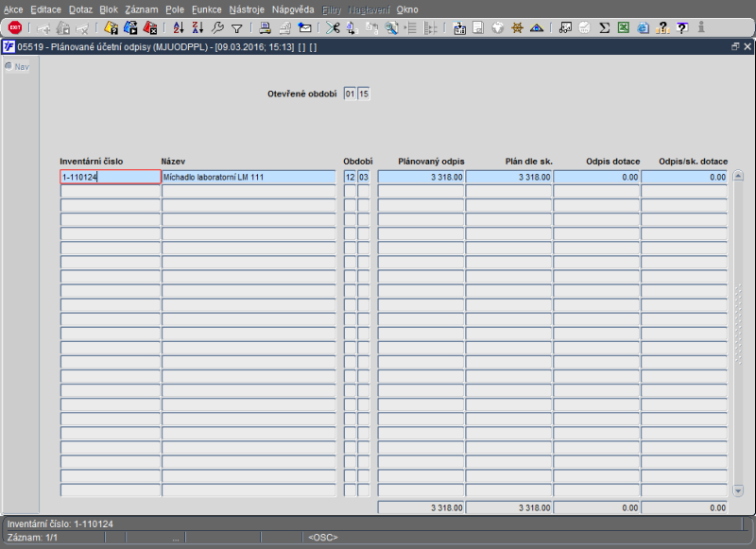This screenshot has width=756, height=549.
Task: Open the Editace menu
Action: point(45,9)
